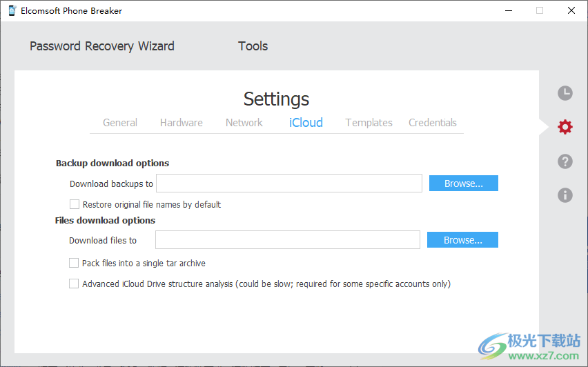Click the Backup download options heading
Image resolution: width=588 pixels, height=367 pixels.
(x=112, y=163)
